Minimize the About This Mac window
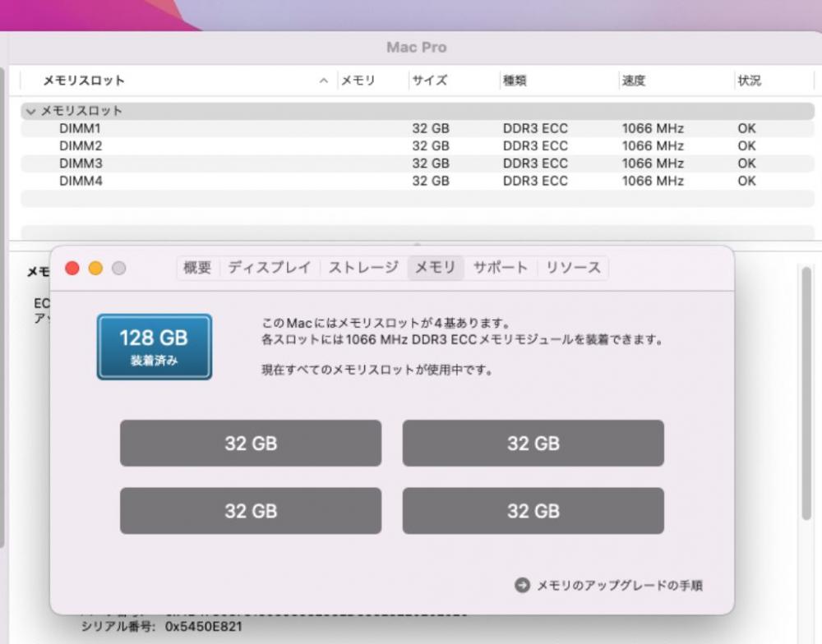This screenshot has height=644, width=822. click(x=95, y=269)
